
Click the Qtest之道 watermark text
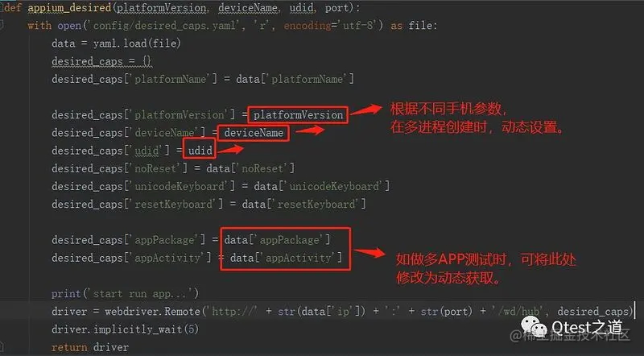(588, 327)
